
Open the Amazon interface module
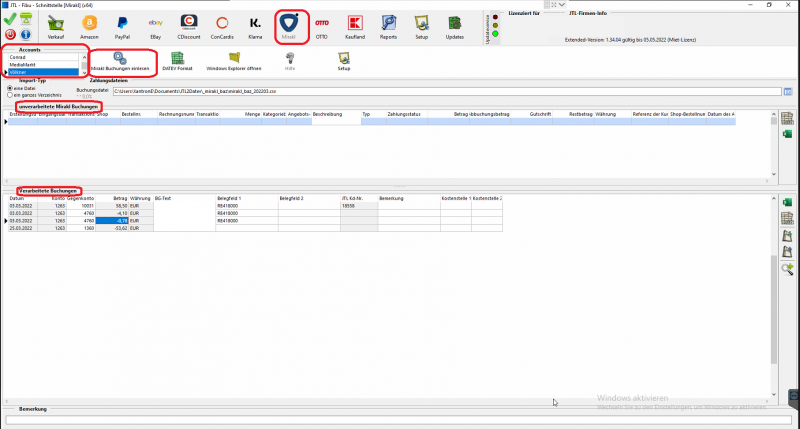coord(90,26)
